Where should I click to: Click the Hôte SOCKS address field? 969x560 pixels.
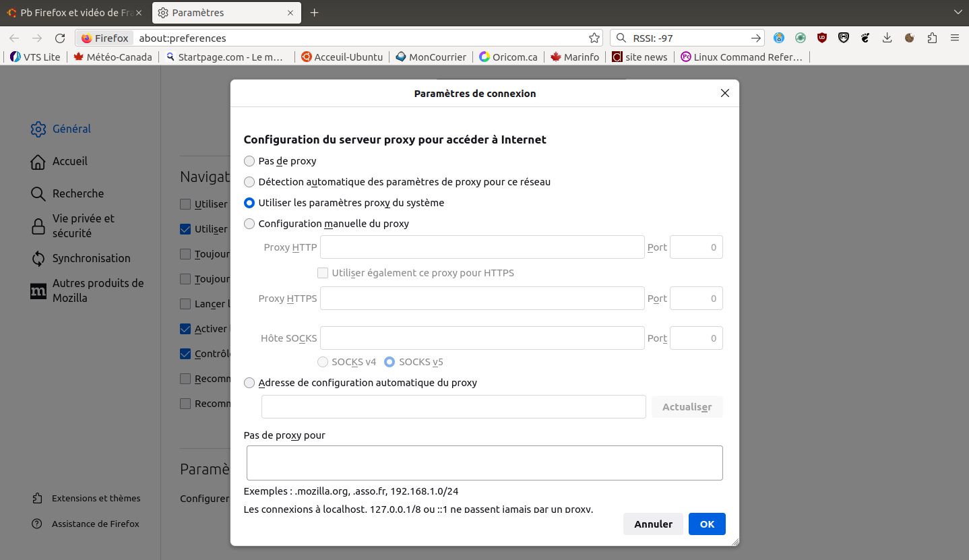click(482, 338)
